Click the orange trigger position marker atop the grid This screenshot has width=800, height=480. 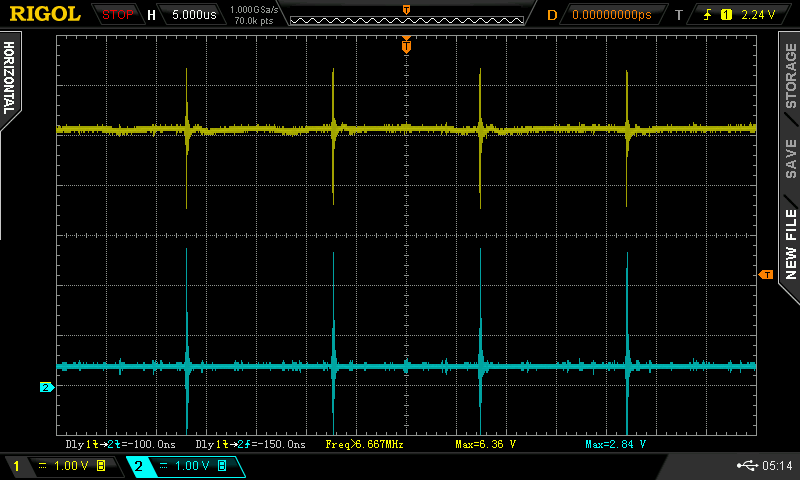tap(406, 42)
